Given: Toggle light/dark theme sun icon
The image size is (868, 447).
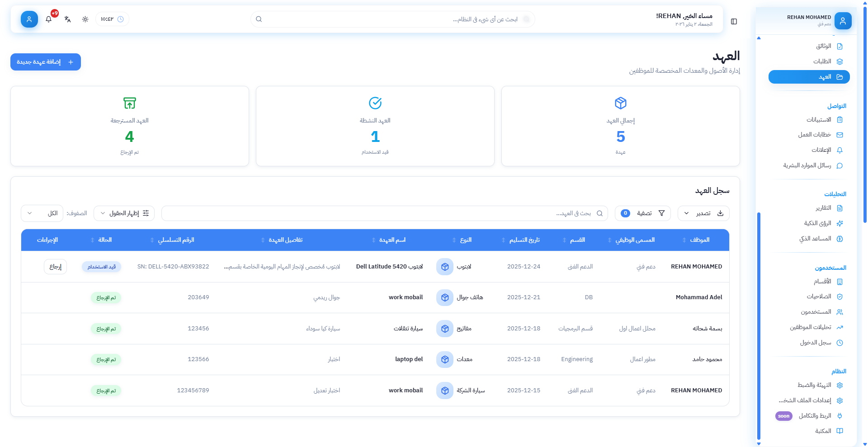Looking at the screenshot, I should [x=85, y=19].
